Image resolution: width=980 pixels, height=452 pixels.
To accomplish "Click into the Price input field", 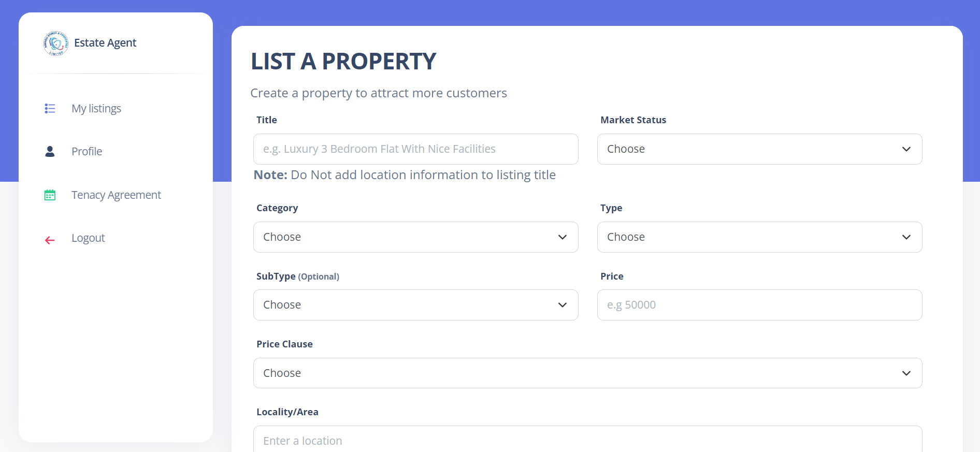I will (x=759, y=305).
